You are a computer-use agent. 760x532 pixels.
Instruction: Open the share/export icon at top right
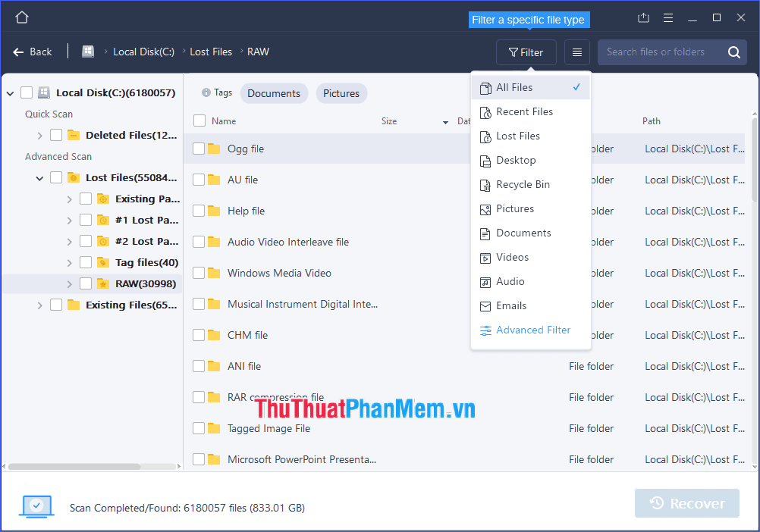(x=643, y=17)
